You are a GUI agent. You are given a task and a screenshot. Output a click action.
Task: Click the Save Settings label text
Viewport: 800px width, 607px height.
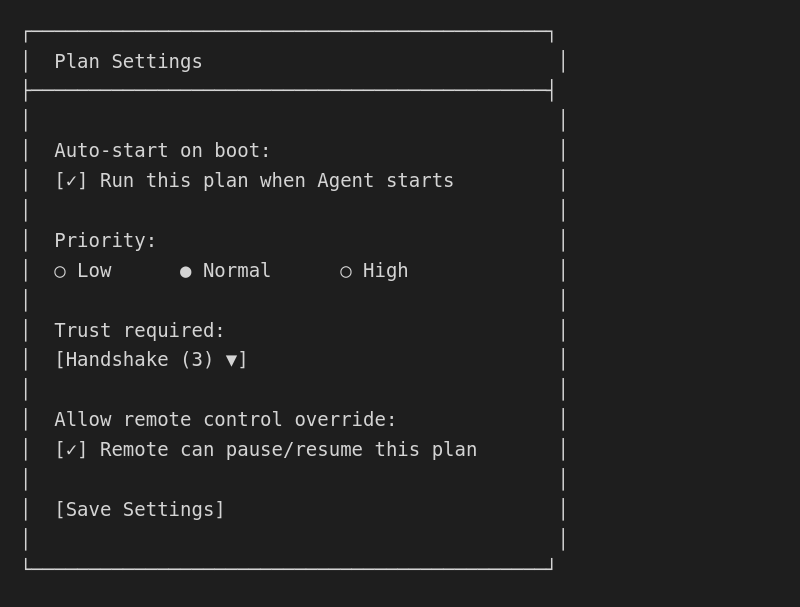pyautogui.click(x=140, y=509)
